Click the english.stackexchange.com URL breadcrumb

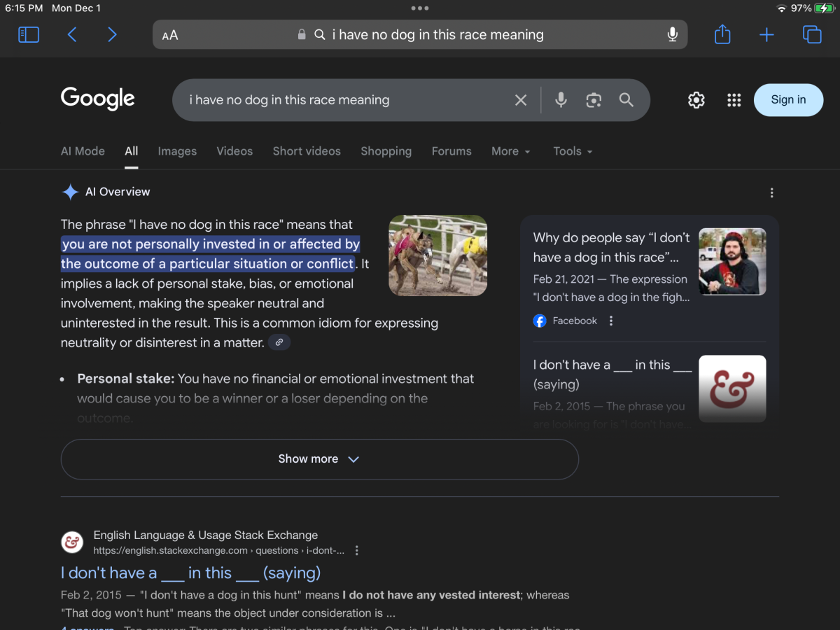tap(219, 550)
